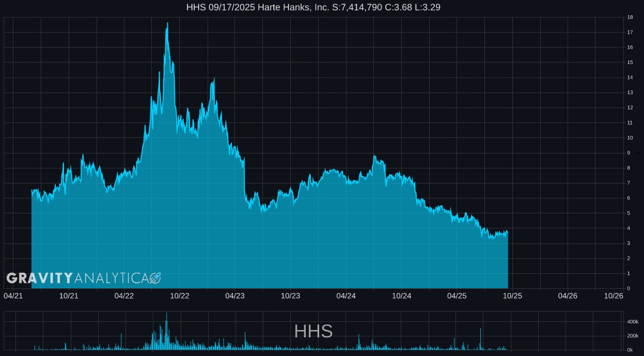Click the tallest volume bar in the volume panel

(166, 331)
